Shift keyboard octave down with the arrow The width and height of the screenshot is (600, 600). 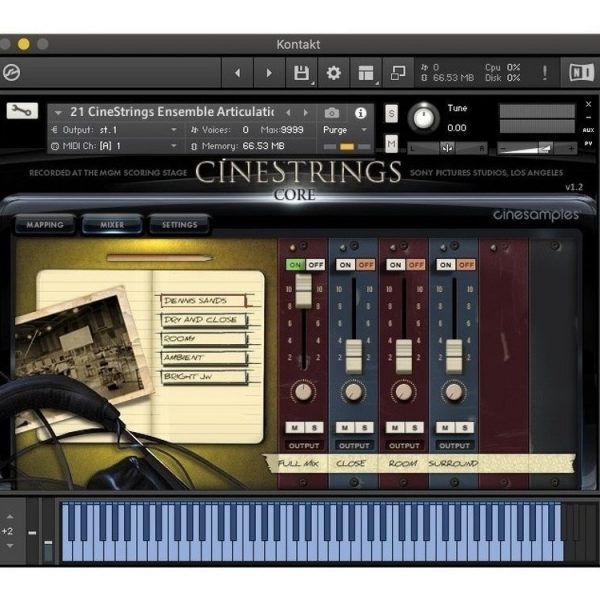tap(10, 546)
